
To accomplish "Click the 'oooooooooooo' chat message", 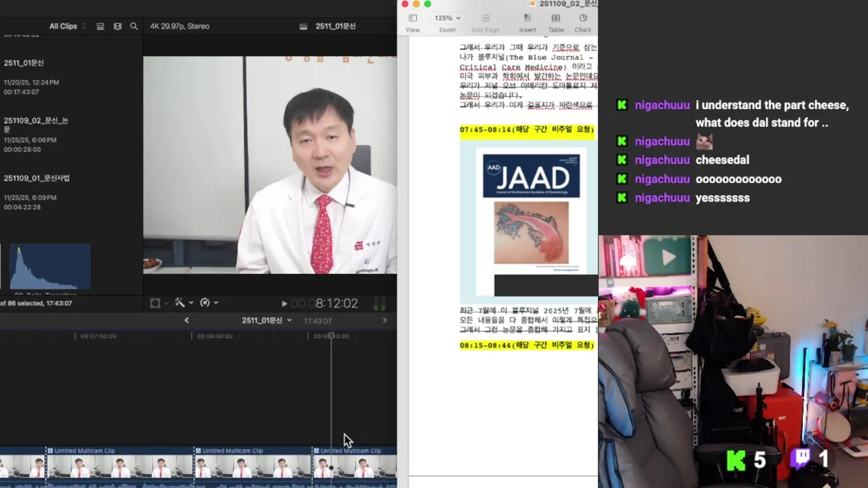I will 738,180.
